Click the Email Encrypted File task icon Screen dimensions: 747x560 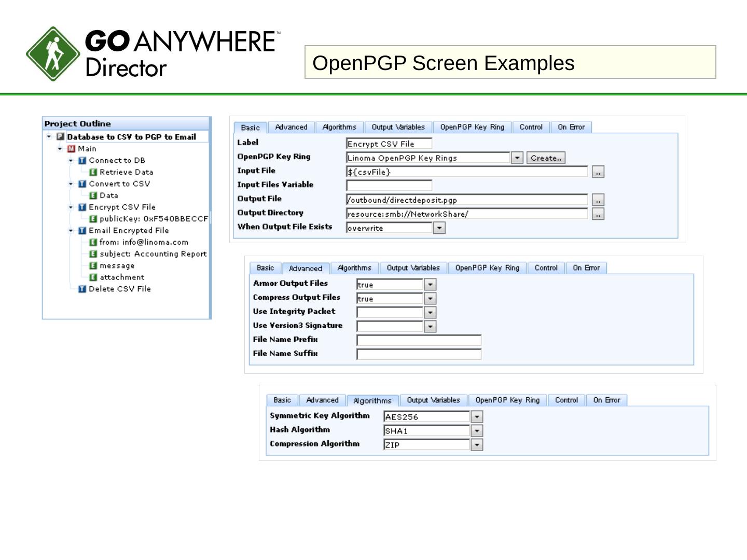(x=82, y=231)
